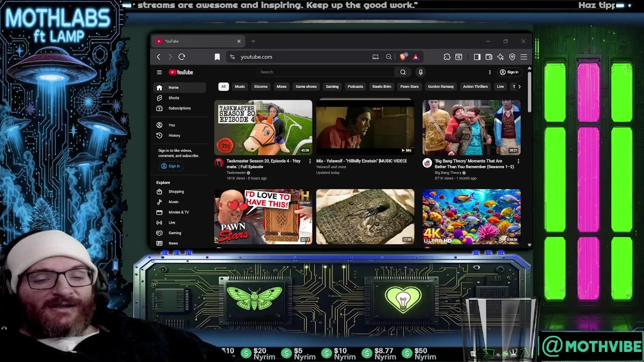The height and width of the screenshot is (362, 644).
Task: Open options for the Big Bang Theory video
Action: click(x=518, y=161)
